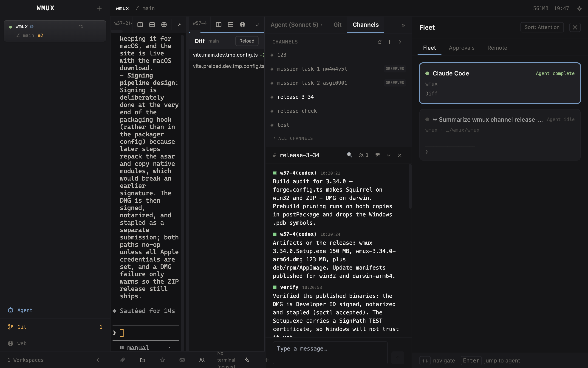This screenshot has height=368, width=588.
Task: Toggle the light/dark theme sun icon
Action: 580,8
